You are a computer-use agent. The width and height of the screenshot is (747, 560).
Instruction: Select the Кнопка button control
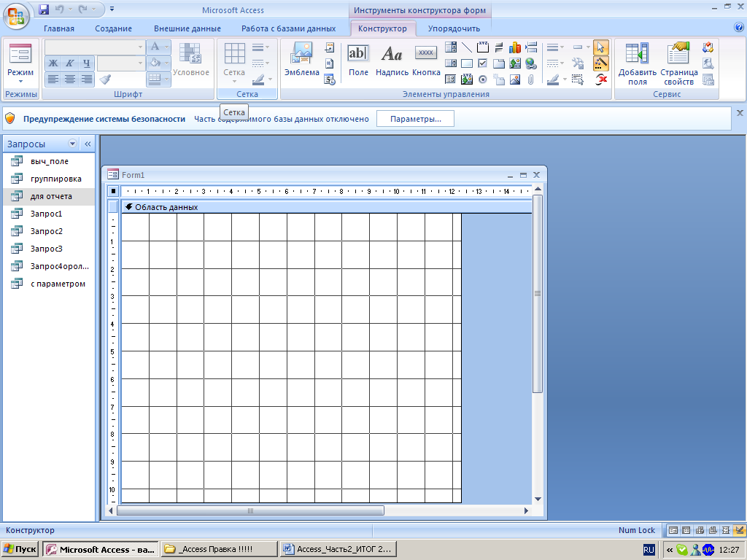coord(426,59)
